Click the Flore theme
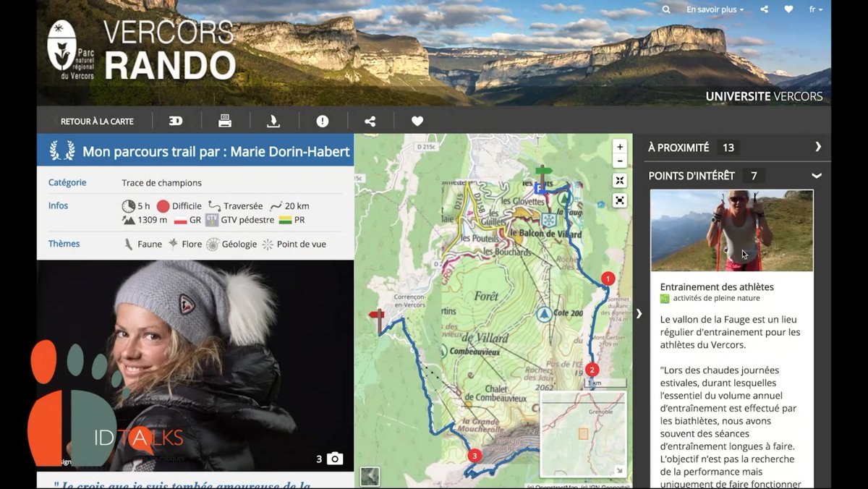The image size is (868, 489). coord(184,244)
